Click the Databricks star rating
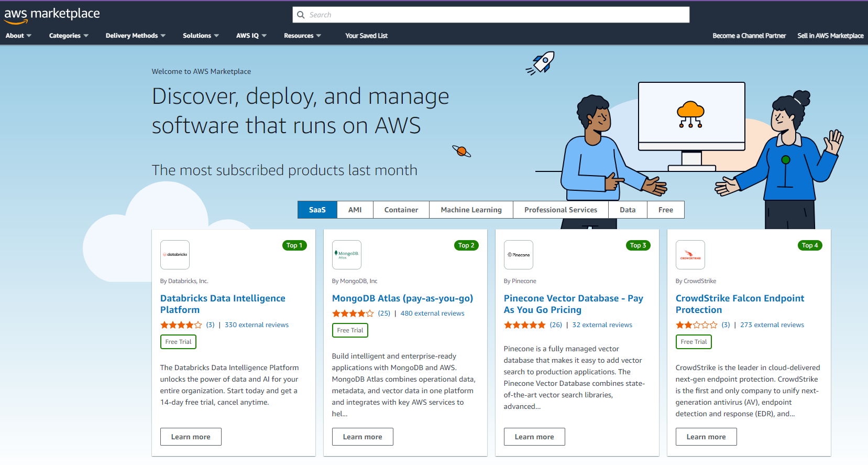The image size is (868, 465). click(x=181, y=325)
